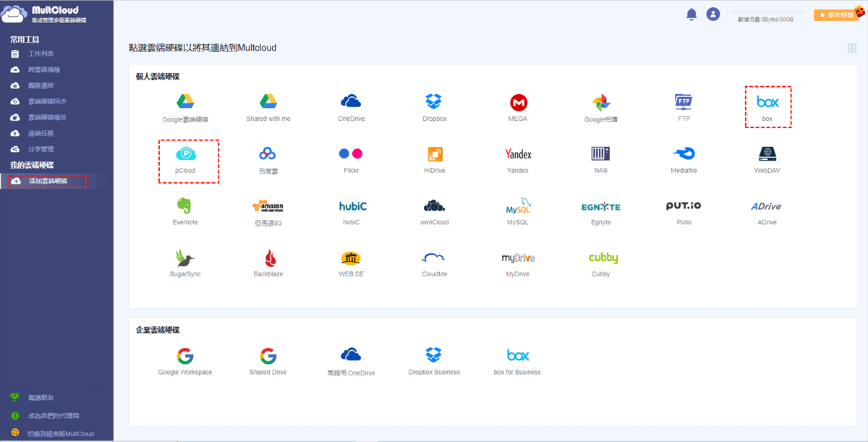Add the pCloud drive
The height and width of the screenshot is (442, 868).
[x=185, y=154]
